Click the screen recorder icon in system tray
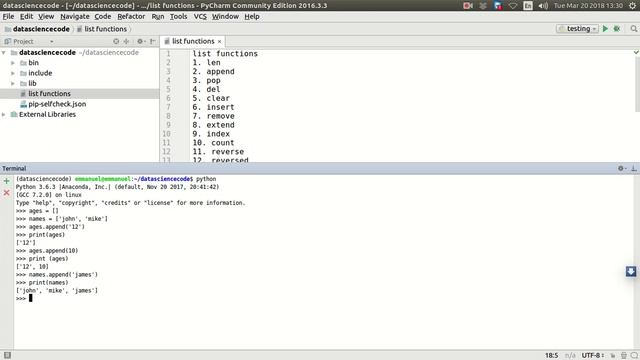The image size is (640, 360). [x=468, y=6]
